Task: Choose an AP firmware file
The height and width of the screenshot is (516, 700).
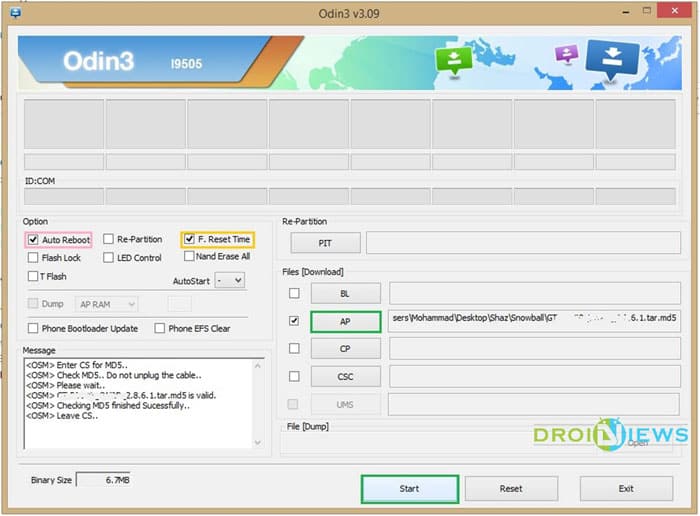Action: (346, 322)
